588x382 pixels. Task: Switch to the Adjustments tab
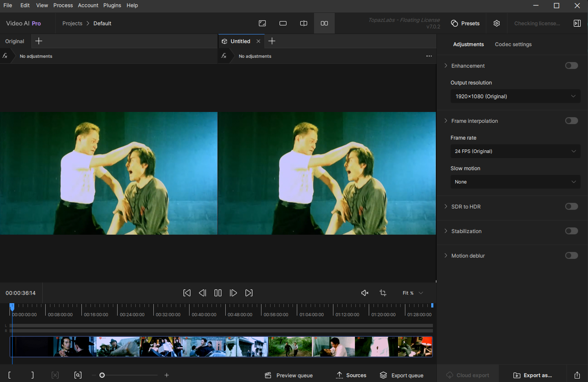pyautogui.click(x=468, y=44)
